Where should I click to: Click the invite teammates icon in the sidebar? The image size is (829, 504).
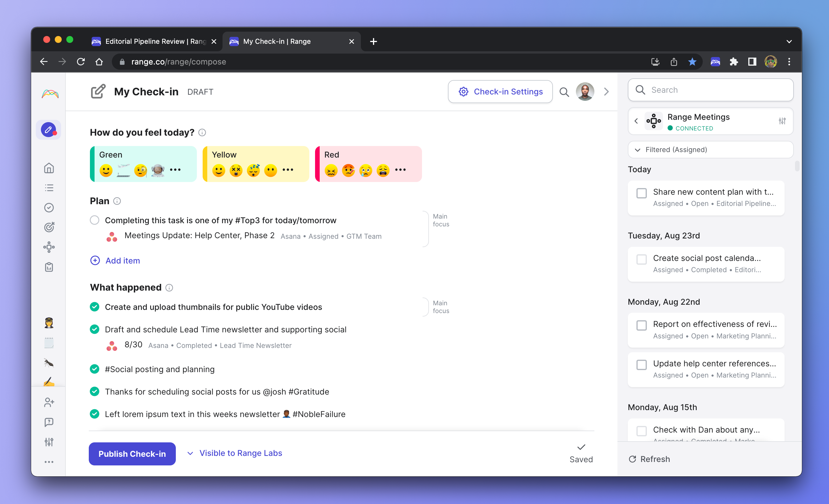[x=49, y=402]
